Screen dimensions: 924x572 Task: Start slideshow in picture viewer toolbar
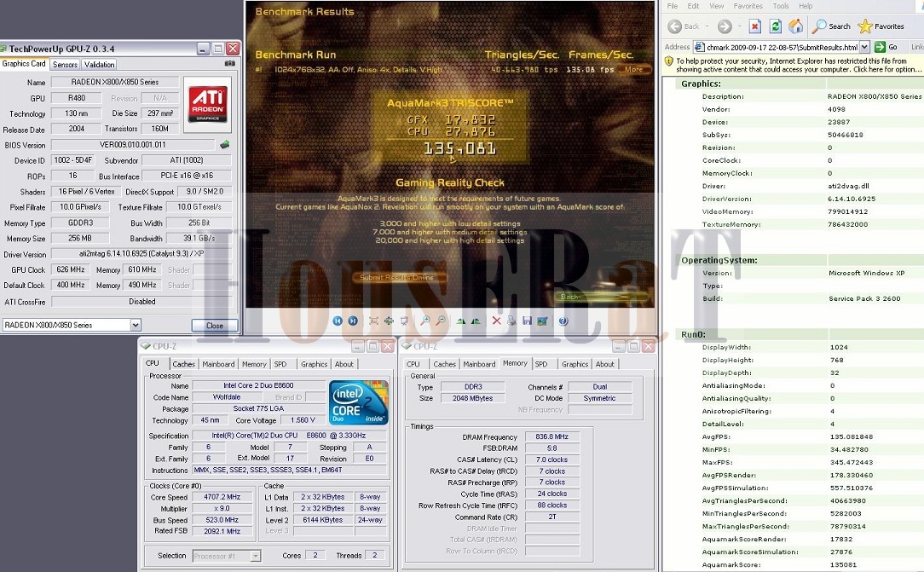(404, 321)
